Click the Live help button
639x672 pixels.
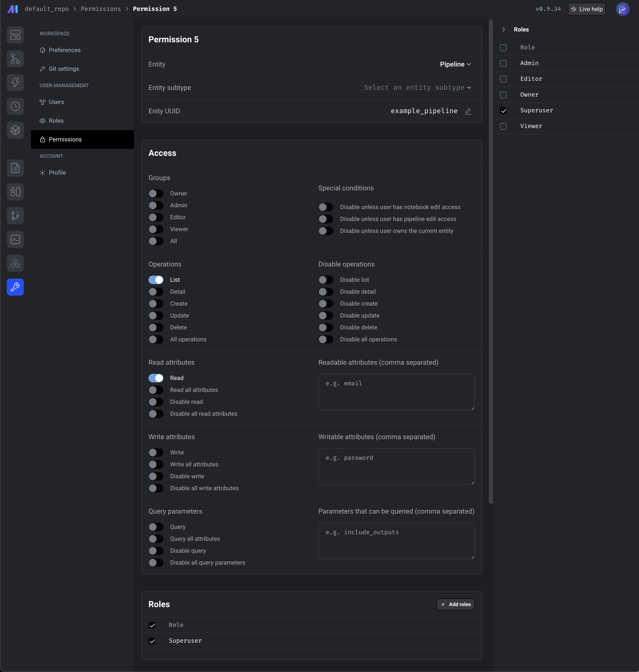(x=586, y=9)
